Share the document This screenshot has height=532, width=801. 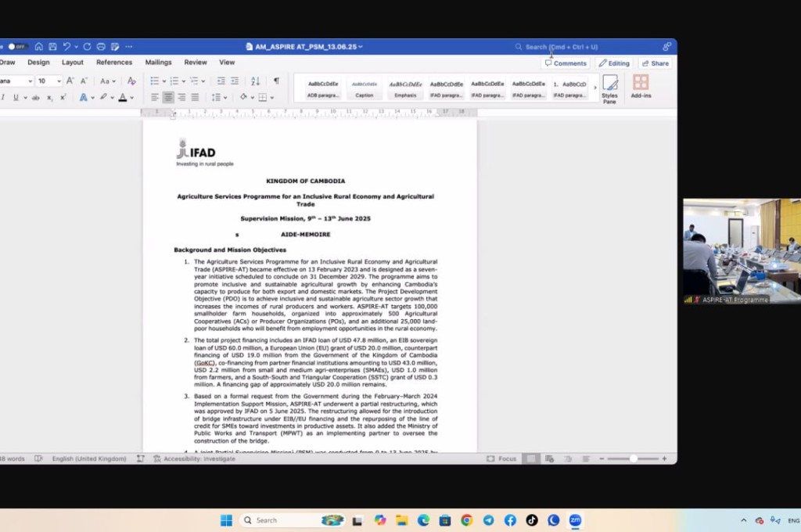coord(656,63)
